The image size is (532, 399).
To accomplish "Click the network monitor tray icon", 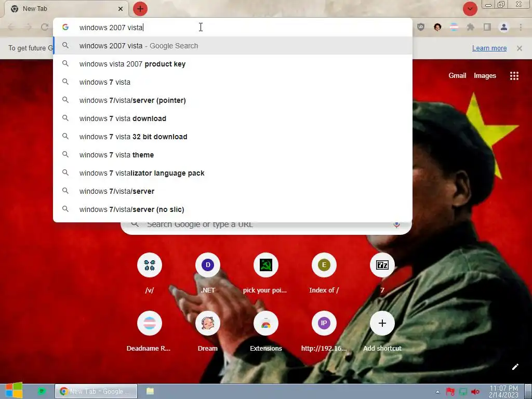I will pyautogui.click(x=463, y=392).
